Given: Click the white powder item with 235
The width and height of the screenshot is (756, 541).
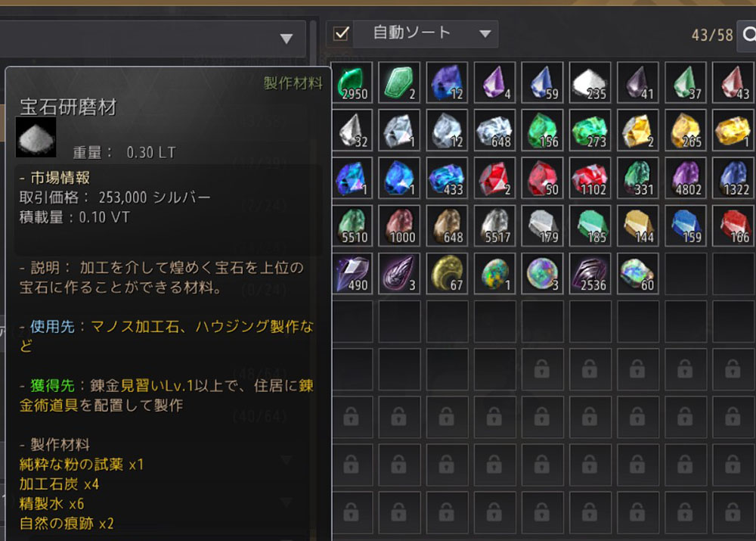Looking at the screenshot, I should 590,82.
